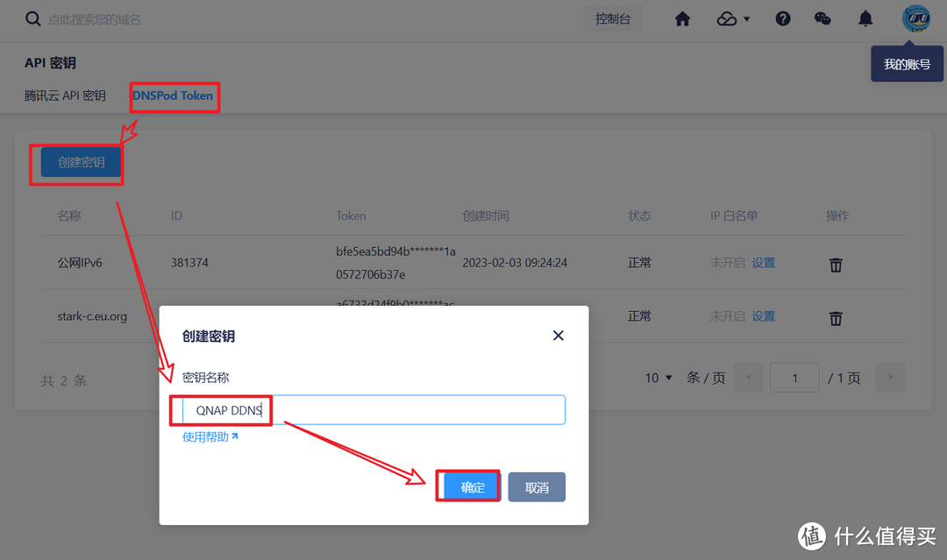947x560 pixels.
Task: Switch to the 腾讯云 API 密钥 tab
Action: point(65,96)
